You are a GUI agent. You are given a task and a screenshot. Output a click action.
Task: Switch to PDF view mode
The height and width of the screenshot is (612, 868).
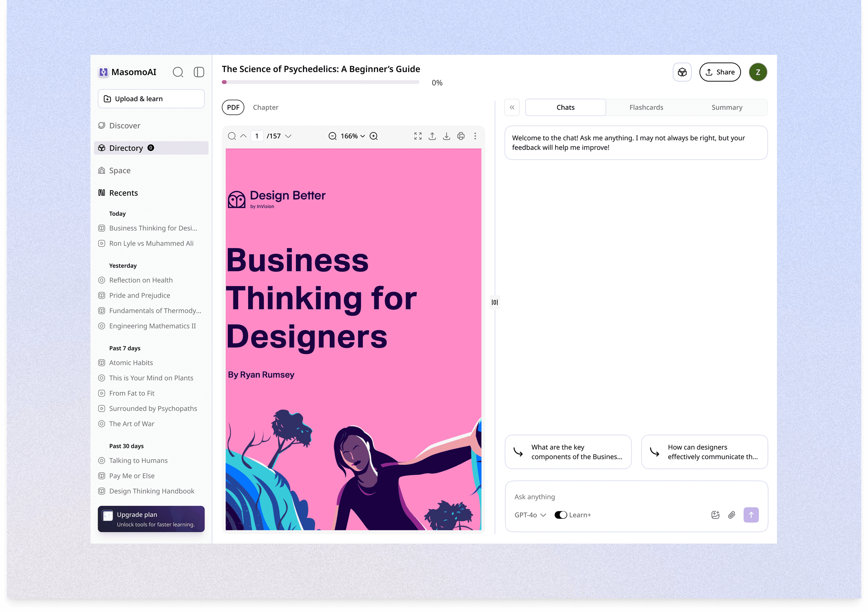pyautogui.click(x=233, y=107)
